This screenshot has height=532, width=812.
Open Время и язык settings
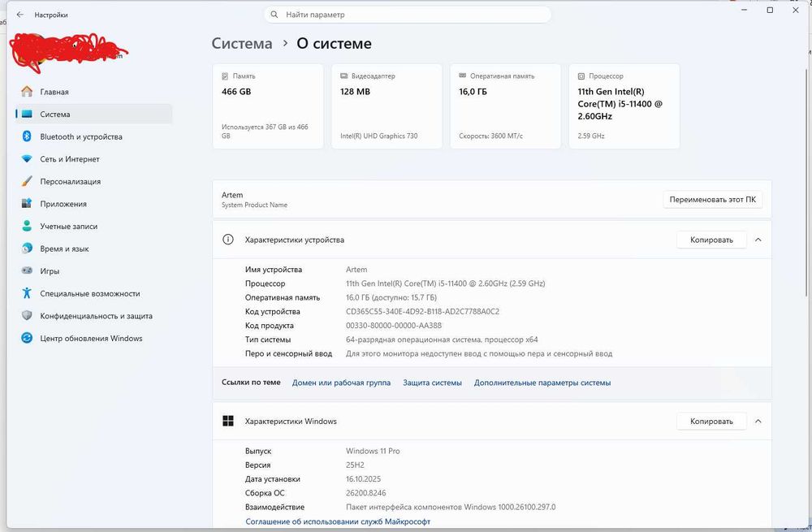(x=93, y=249)
